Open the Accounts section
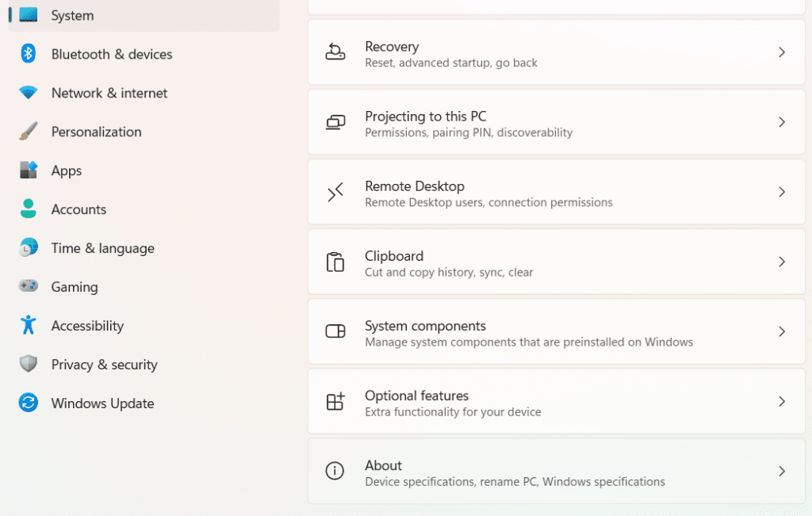This screenshot has width=812, height=516. click(79, 209)
